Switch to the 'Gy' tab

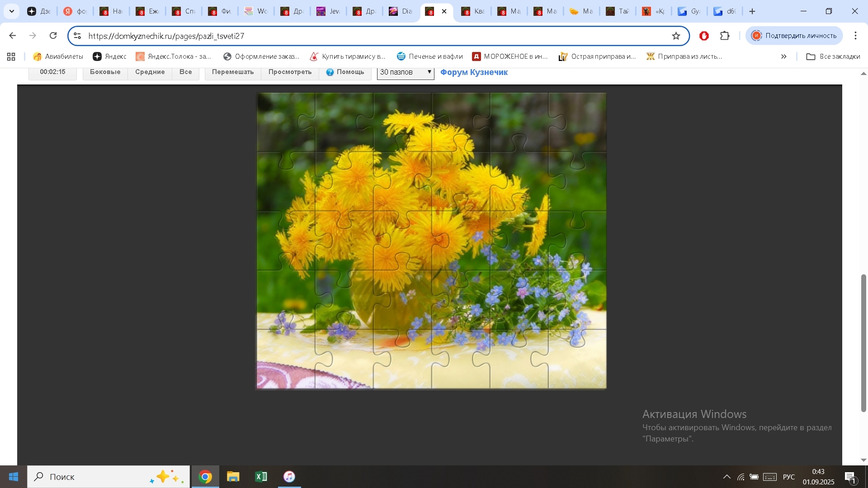coord(690,11)
